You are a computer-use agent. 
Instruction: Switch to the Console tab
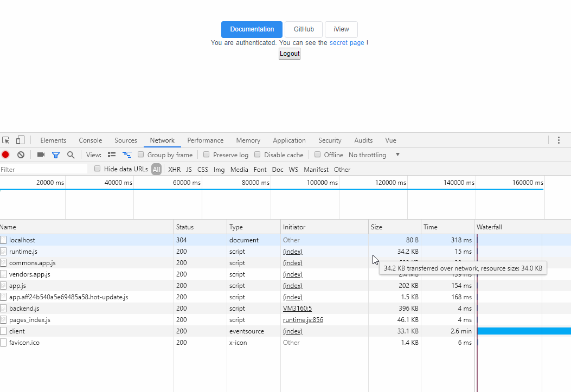click(x=91, y=140)
